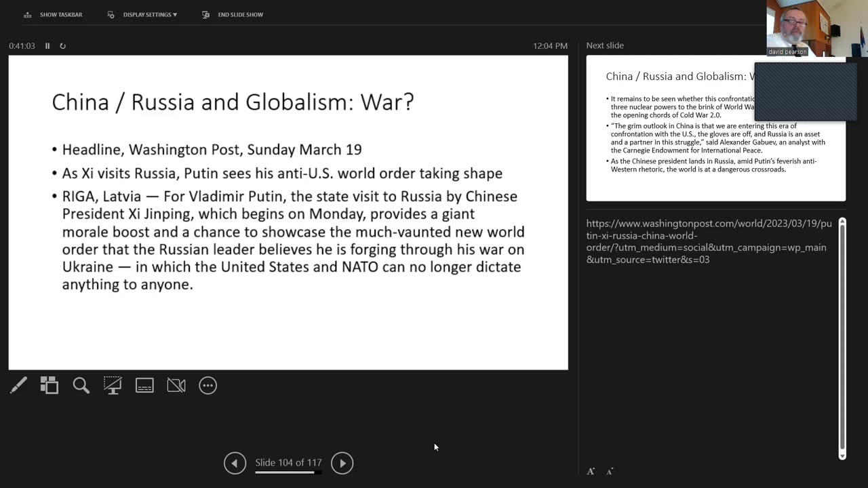Click the notes pane scrollbar
The height and width of the screenshot is (488, 868).
click(x=842, y=339)
